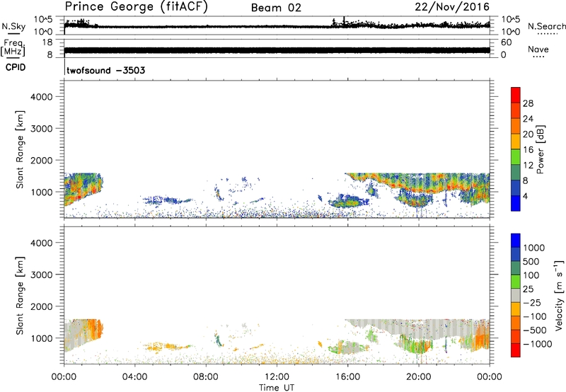Click the N.Search legend label
This screenshot has width=566, height=392.
pyautogui.click(x=546, y=26)
